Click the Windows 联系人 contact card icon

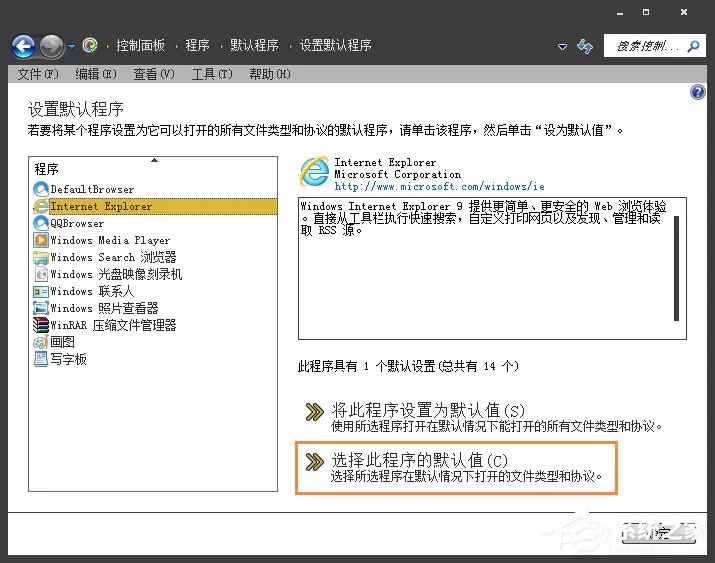tap(41, 292)
